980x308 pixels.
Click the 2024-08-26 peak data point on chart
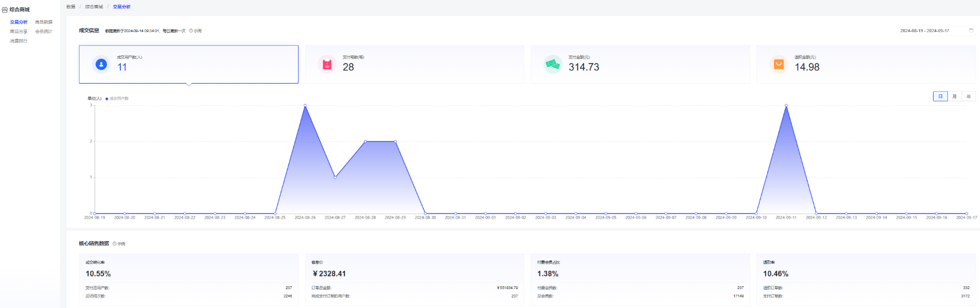pos(305,105)
